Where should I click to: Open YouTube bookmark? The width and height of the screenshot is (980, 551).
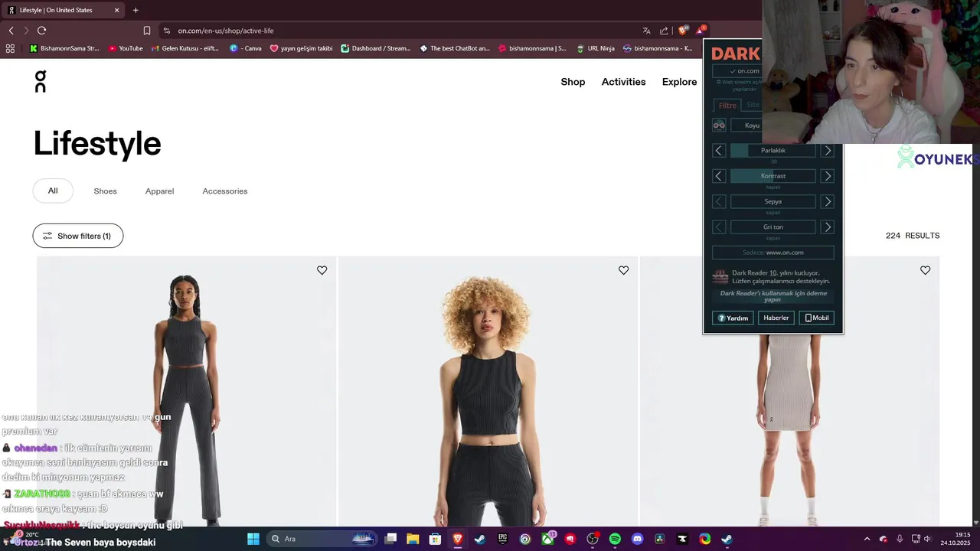[126, 48]
